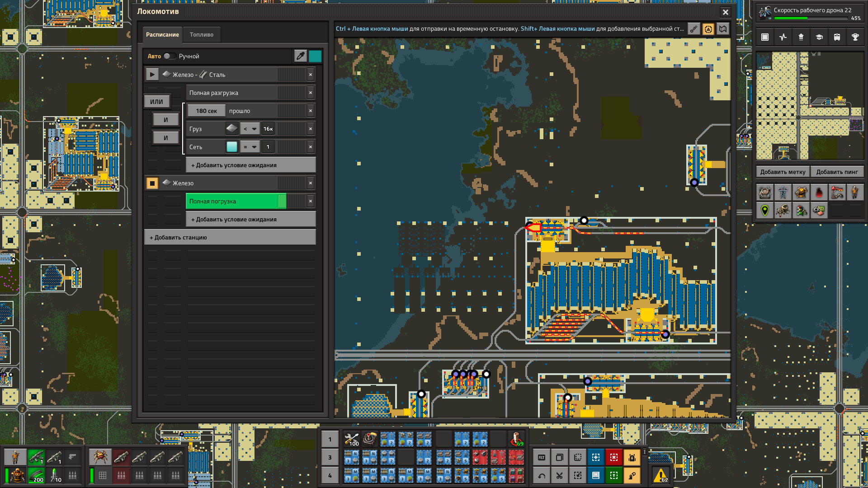Add wait condition under Железо station
Viewport: 868px width, 488px height.
coord(251,219)
